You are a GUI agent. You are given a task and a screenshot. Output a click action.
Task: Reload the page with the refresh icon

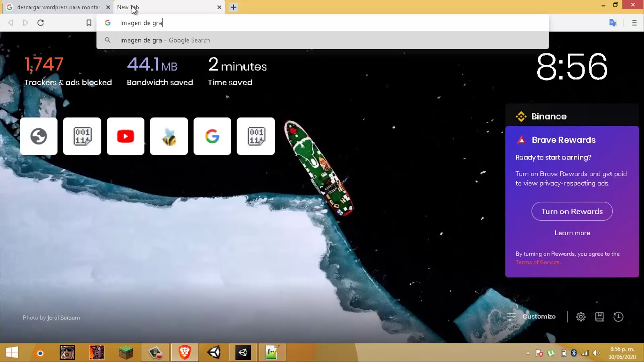(41, 23)
